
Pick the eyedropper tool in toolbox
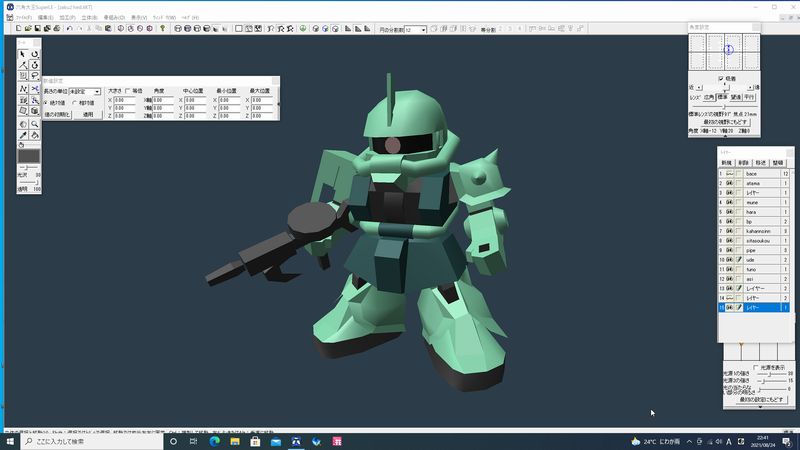[23, 135]
